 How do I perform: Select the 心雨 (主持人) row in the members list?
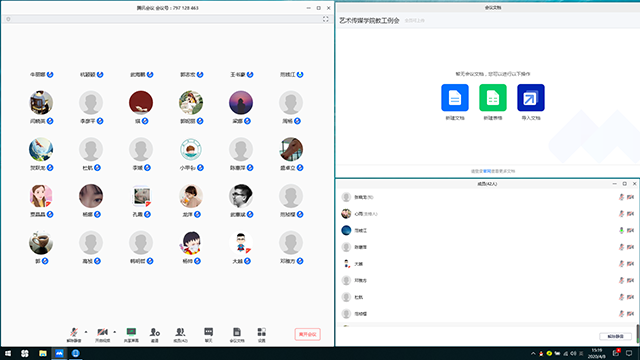(487, 214)
